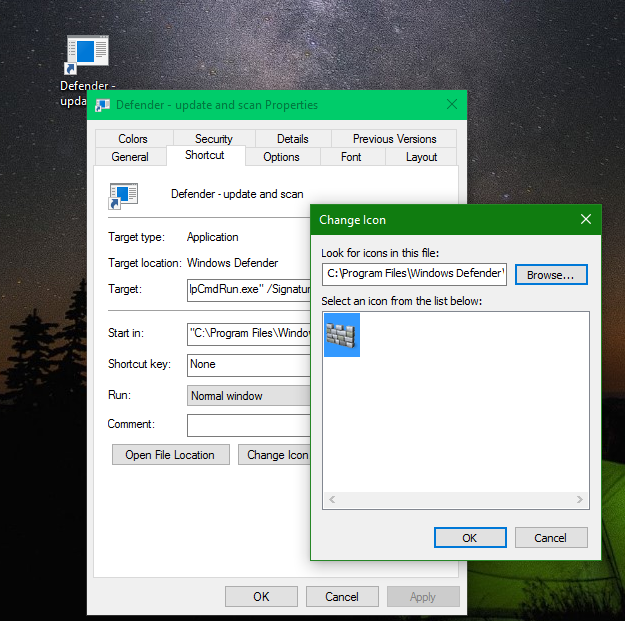Confirm Change Icon with OK
The height and width of the screenshot is (621, 625).
tap(470, 538)
